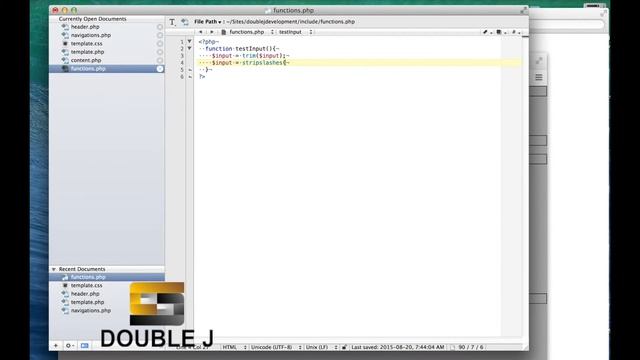Click the hamburger menu icon in background window
The width and height of the screenshot is (640, 360).
tap(539, 78)
